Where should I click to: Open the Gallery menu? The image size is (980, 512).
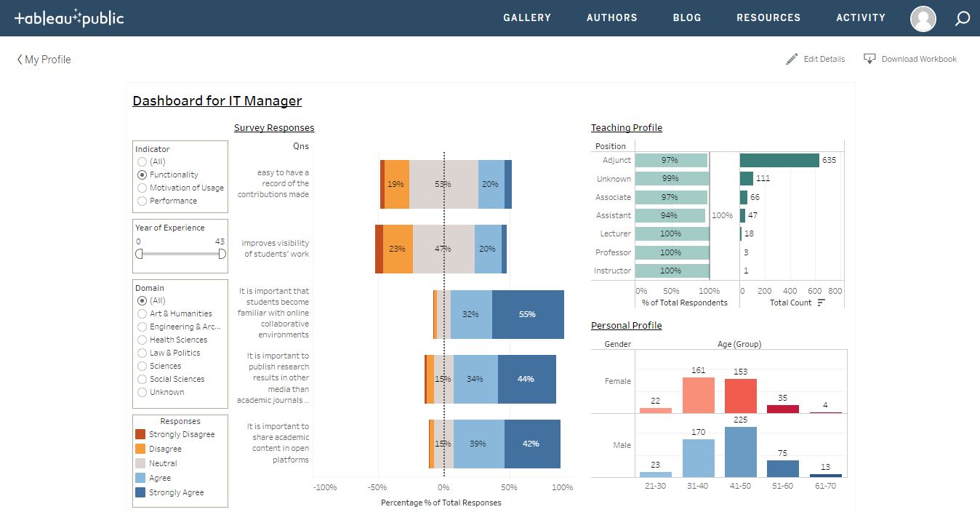[x=527, y=17]
